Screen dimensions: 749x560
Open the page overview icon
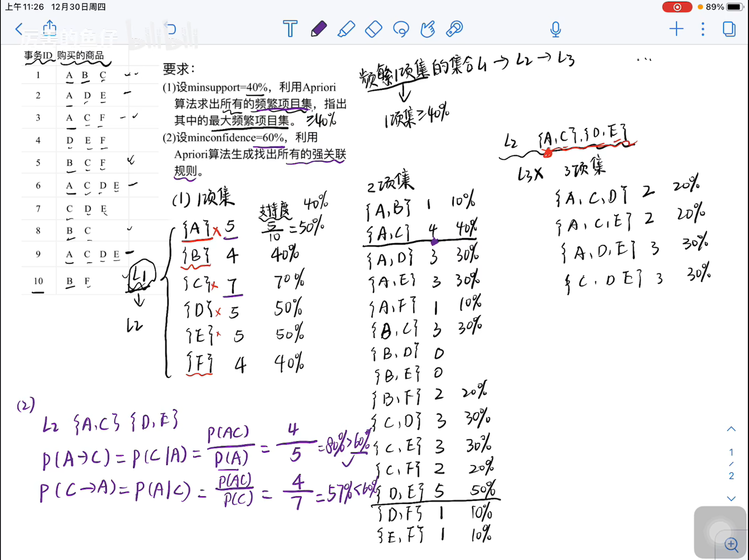pos(729,29)
